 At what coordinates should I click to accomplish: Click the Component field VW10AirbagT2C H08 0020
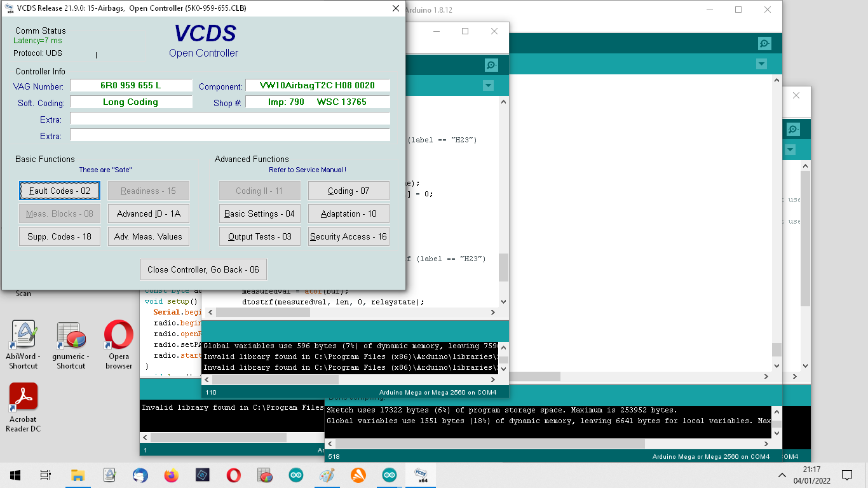pyautogui.click(x=318, y=85)
